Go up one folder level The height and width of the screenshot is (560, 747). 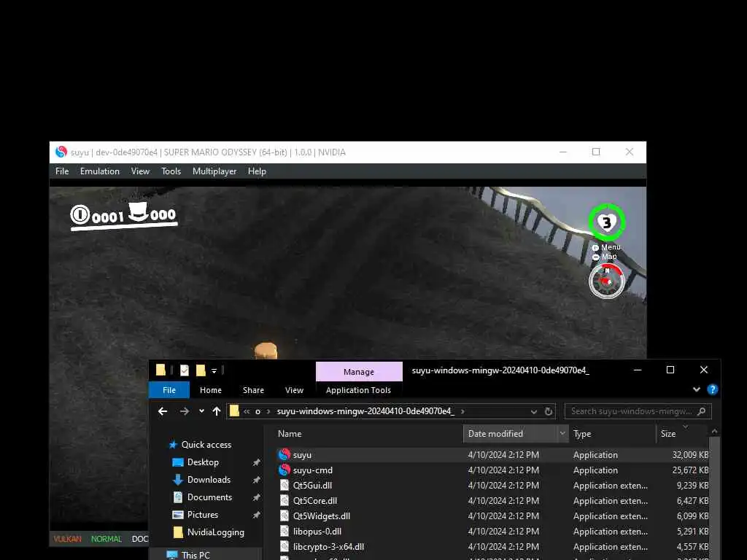click(x=217, y=411)
